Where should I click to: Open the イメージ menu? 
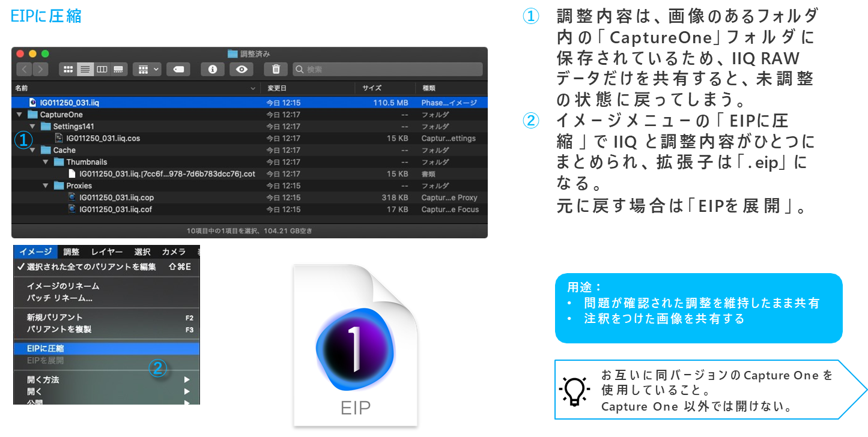pyautogui.click(x=35, y=252)
